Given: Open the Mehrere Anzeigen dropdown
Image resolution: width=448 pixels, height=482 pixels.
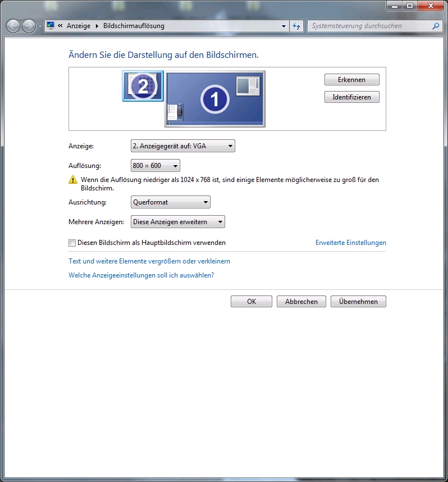Looking at the screenshot, I should [x=178, y=222].
